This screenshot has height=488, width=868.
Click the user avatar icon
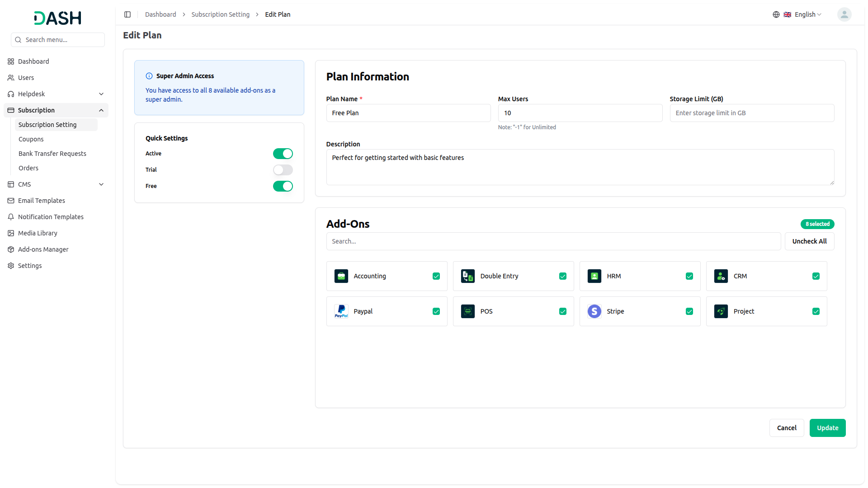(844, 14)
